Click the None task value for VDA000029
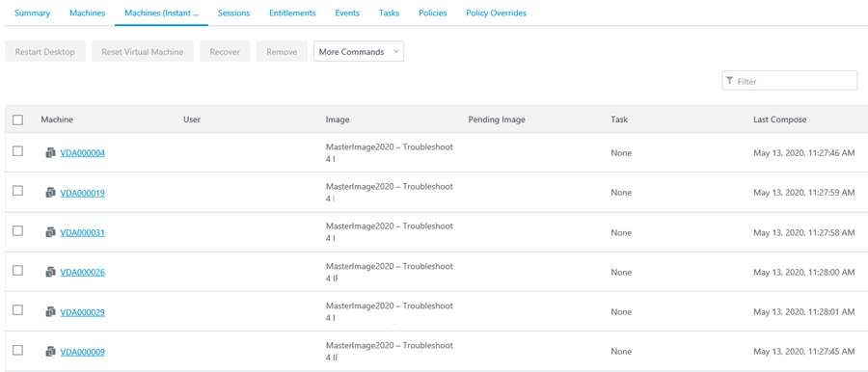 pos(621,312)
